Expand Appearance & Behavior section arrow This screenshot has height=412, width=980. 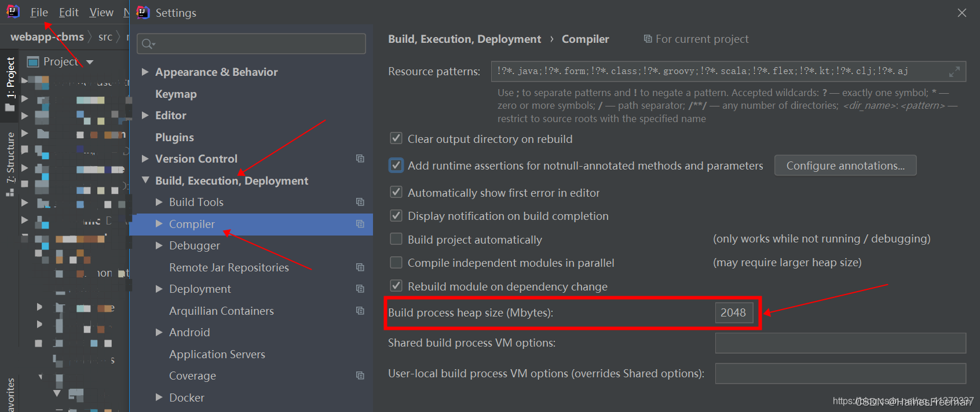click(x=145, y=72)
